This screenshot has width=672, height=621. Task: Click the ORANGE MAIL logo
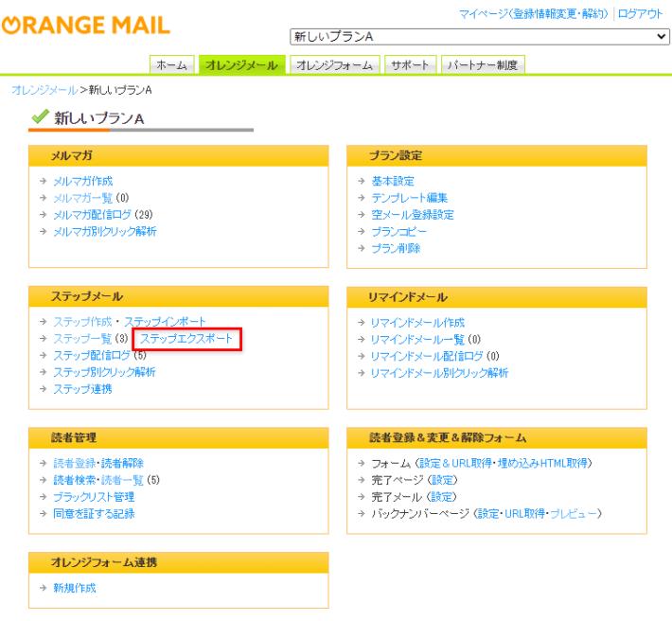tap(86, 25)
